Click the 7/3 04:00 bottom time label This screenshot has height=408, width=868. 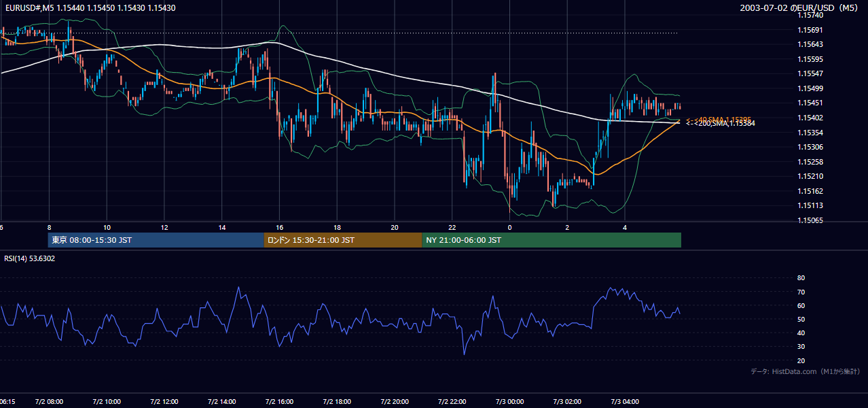625,402
